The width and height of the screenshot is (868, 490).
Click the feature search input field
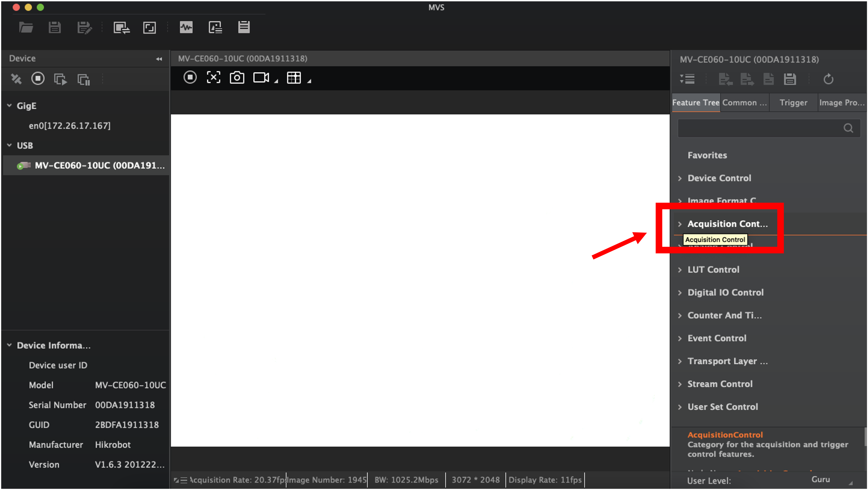pyautogui.click(x=758, y=128)
